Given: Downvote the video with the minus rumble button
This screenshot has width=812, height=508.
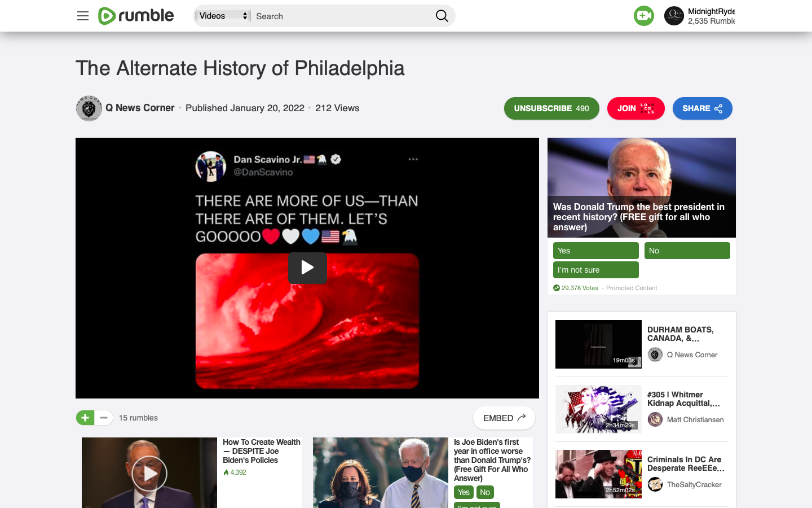Looking at the screenshot, I should pos(104,418).
